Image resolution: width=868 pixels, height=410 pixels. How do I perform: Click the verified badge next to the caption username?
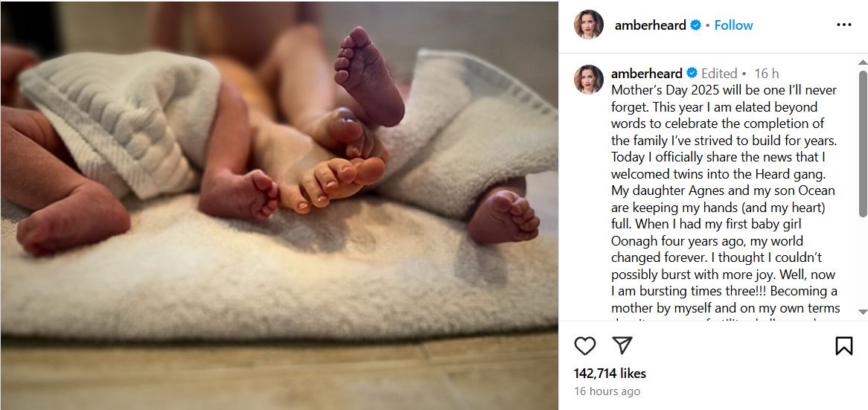tap(692, 74)
